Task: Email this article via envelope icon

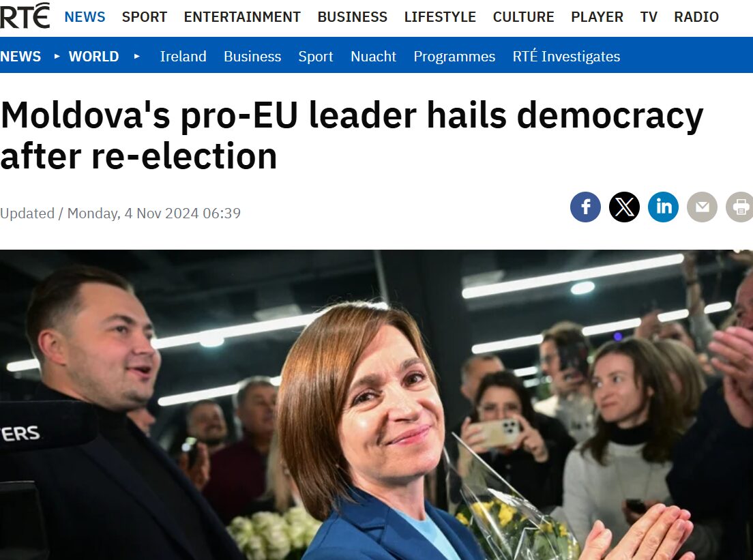Action: [x=702, y=207]
